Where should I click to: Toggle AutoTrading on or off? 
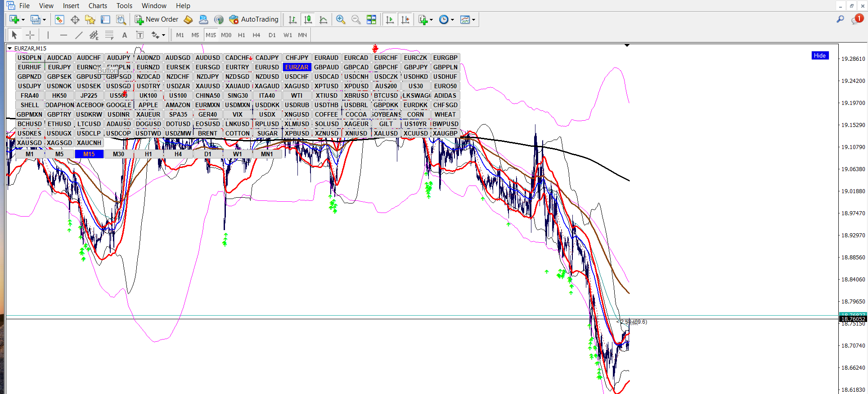pos(254,19)
